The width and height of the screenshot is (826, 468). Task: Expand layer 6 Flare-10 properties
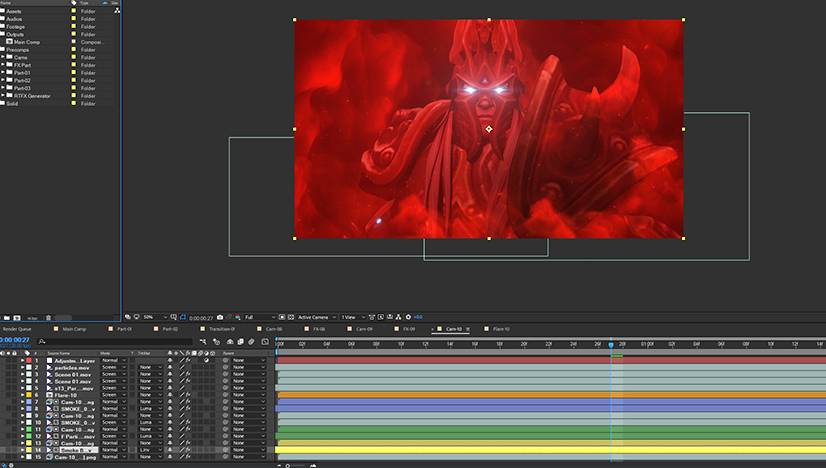pos(22,395)
